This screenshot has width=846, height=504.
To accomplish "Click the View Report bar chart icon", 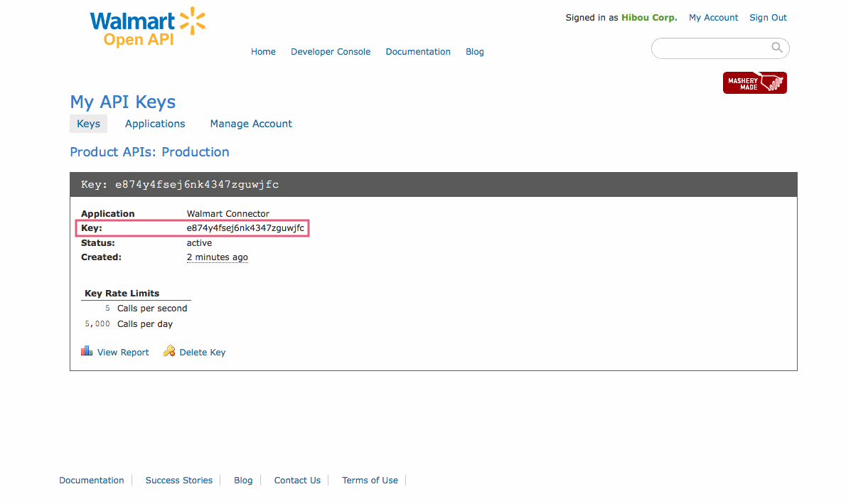I will click(x=87, y=351).
